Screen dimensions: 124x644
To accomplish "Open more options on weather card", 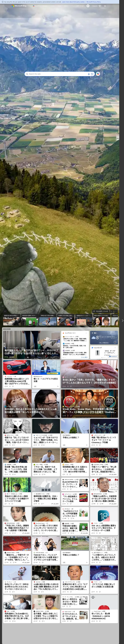I will (115, 333).
